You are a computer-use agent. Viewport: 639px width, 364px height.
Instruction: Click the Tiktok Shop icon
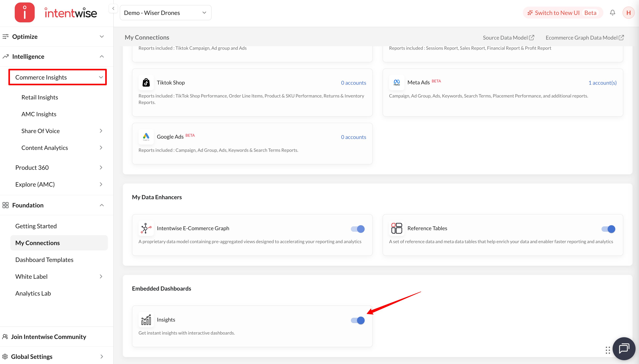click(146, 83)
